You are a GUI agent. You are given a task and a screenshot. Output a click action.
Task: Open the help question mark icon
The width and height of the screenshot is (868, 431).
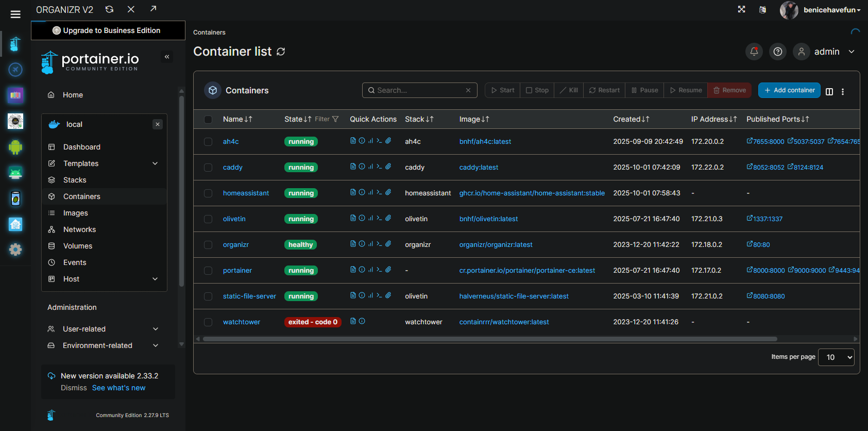click(x=778, y=52)
